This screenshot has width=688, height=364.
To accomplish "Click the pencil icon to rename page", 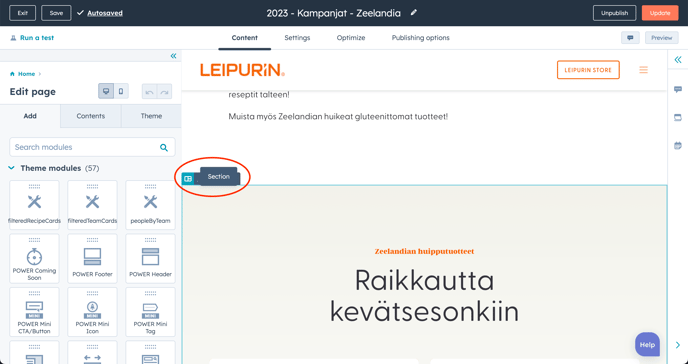I will pos(413,13).
